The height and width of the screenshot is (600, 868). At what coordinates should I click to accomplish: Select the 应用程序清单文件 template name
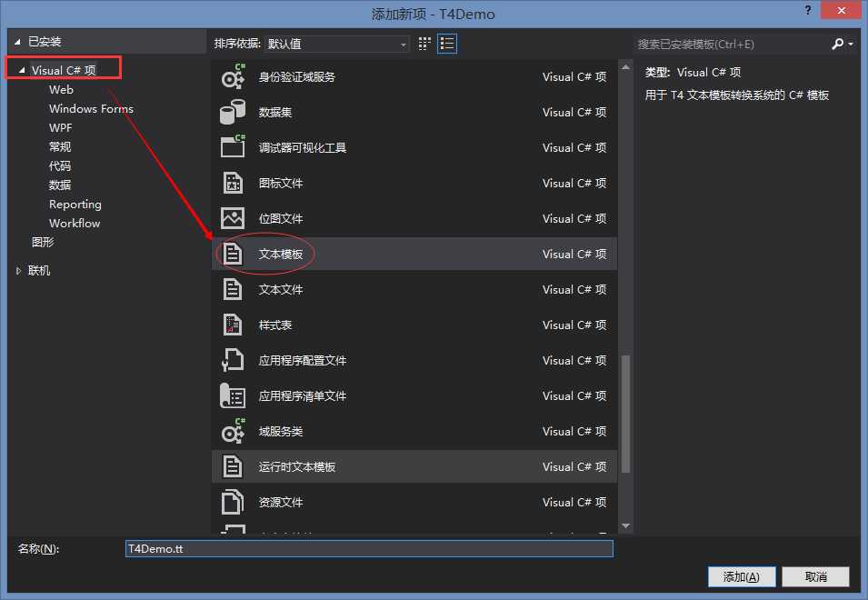303,395
